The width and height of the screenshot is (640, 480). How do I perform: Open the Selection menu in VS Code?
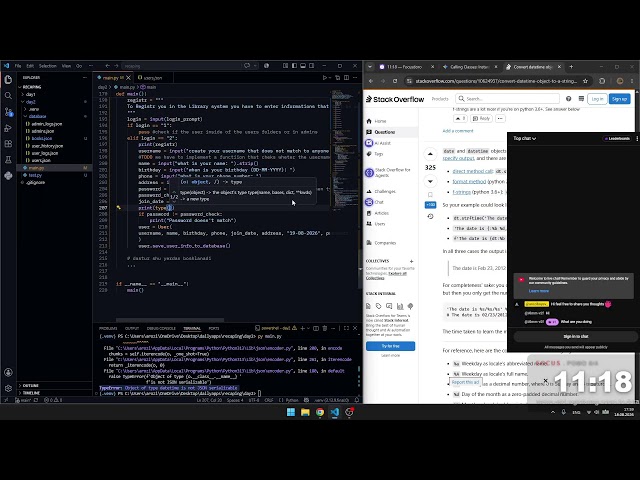click(48, 66)
